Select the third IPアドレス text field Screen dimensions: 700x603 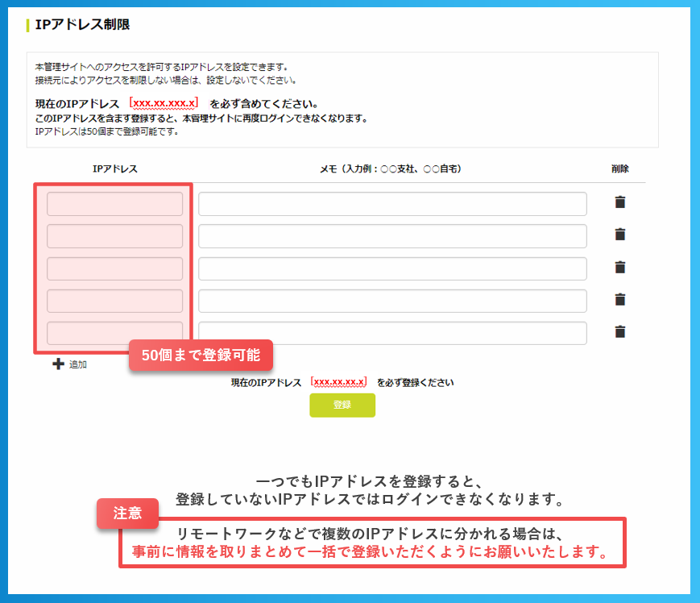click(x=114, y=268)
